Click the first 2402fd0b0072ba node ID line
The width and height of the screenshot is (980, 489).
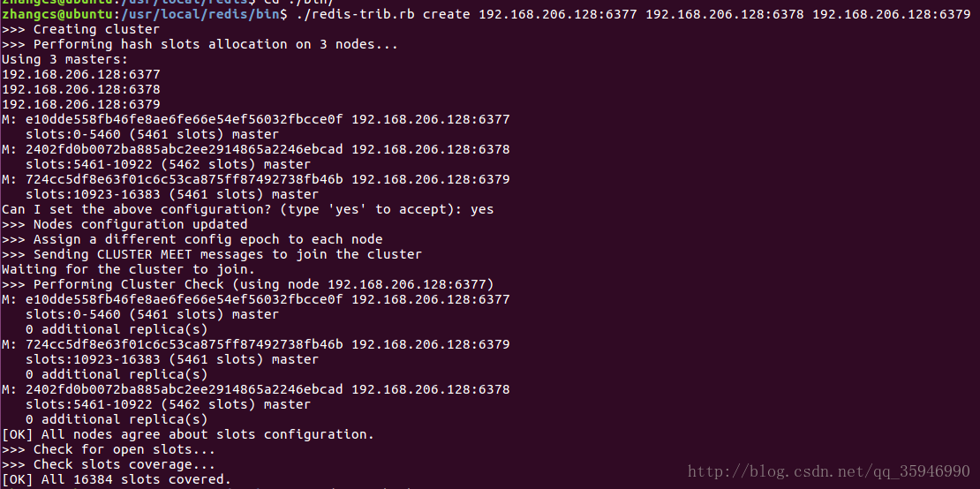coord(256,149)
